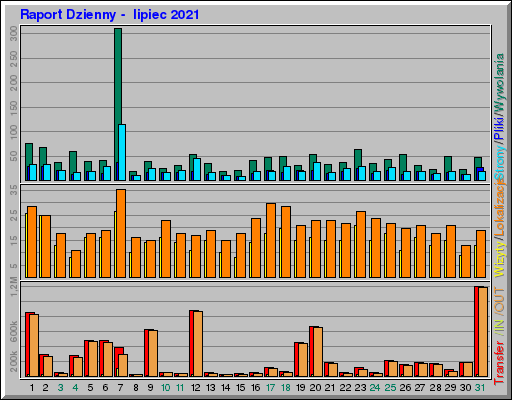The width and height of the screenshot is (512, 400).
Task: Click day label '5' on x-axis
Action: click(90, 388)
